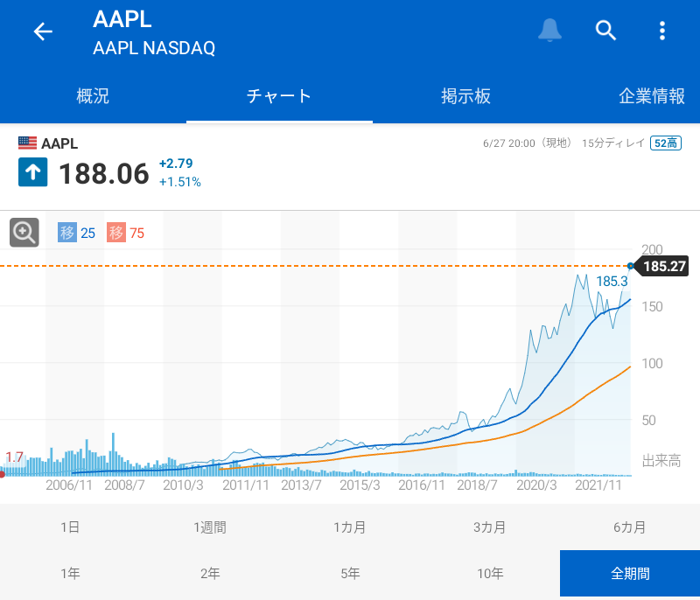Switch to the 概況 tab

93,96
